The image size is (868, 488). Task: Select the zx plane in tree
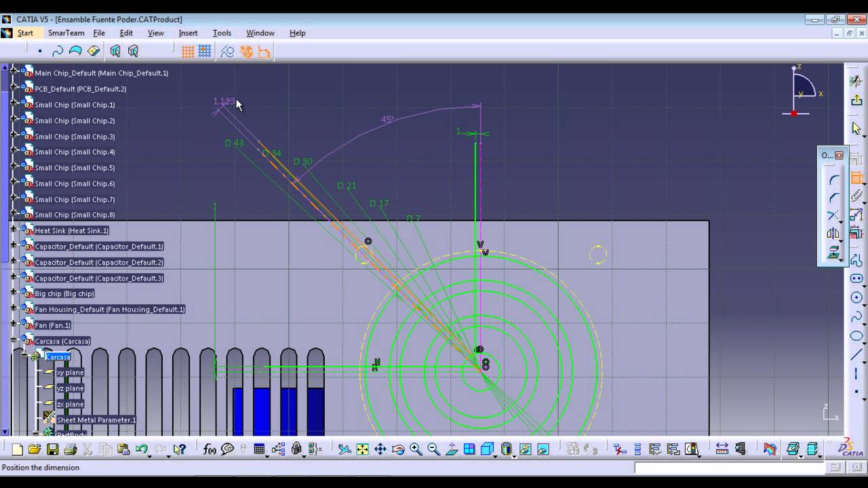pos(70,404)
